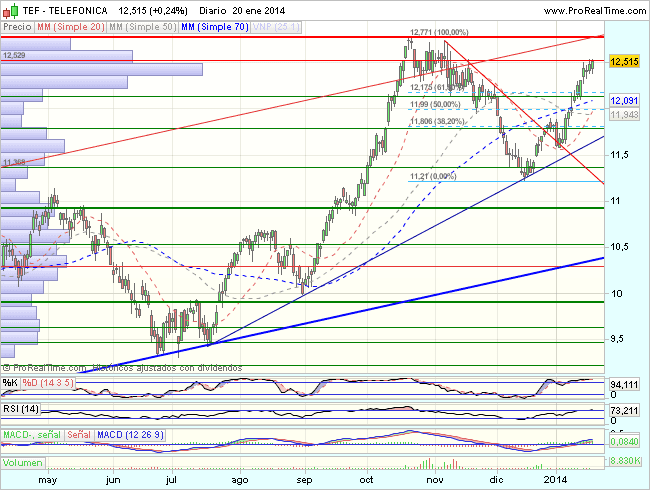Viewport: 650px width, 490px height.
Task: Click the red Señal label
Action: coord(79,435)
